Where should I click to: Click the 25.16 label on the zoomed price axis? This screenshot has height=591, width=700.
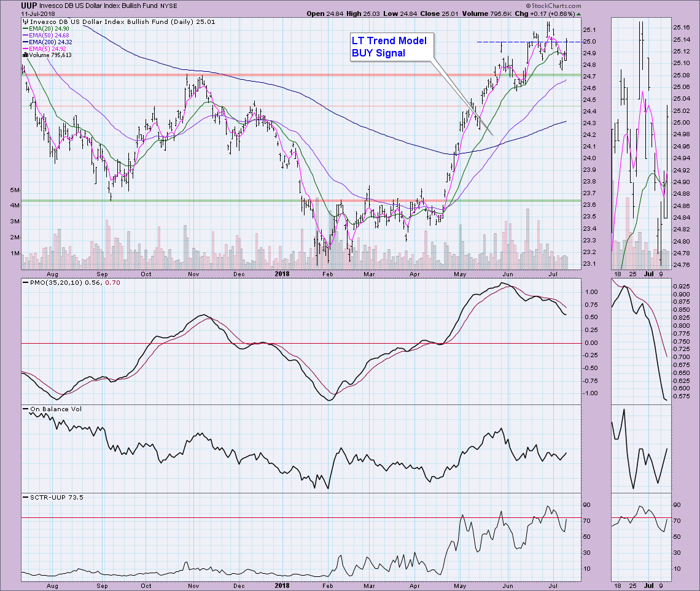[x=681, y=28]
